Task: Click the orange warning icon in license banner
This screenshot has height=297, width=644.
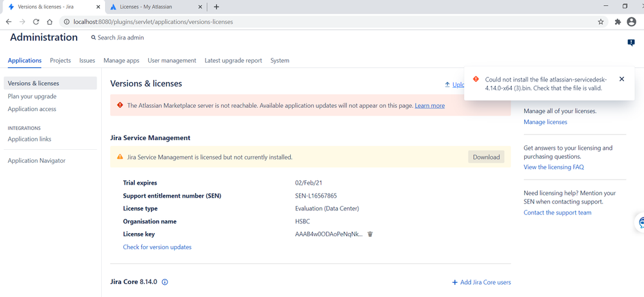Action: click(x=120, y=157)
